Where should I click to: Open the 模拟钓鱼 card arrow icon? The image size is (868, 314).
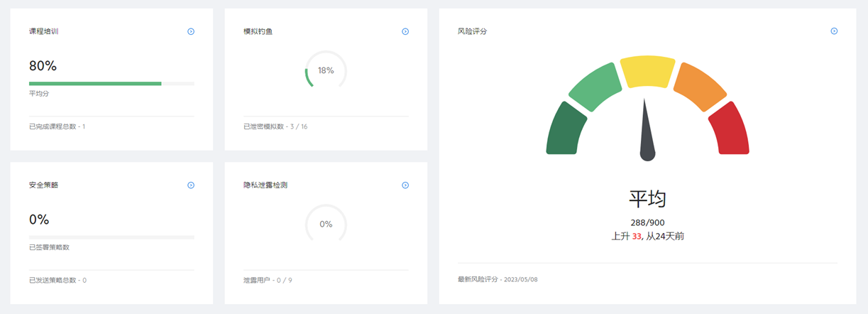click(x=405, y=31)
